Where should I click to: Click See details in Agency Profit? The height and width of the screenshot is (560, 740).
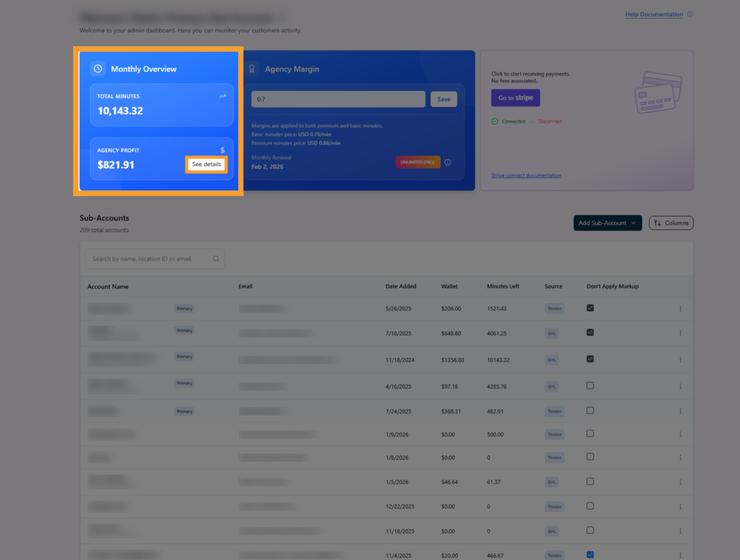tap(206, 164)
